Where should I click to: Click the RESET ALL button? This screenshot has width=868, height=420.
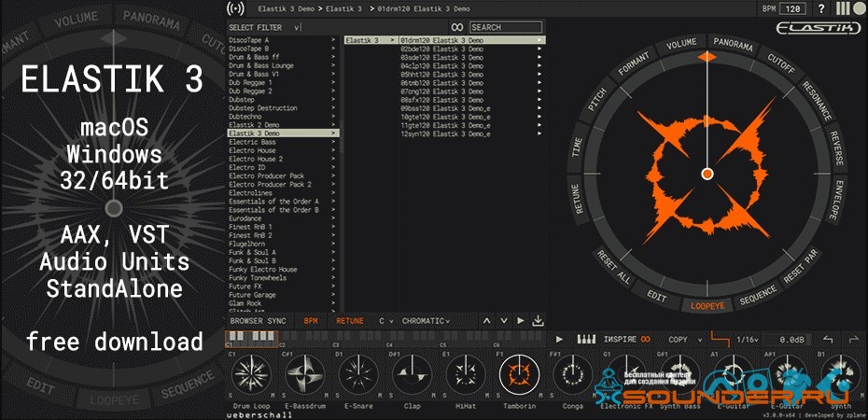tap(613, 269)
